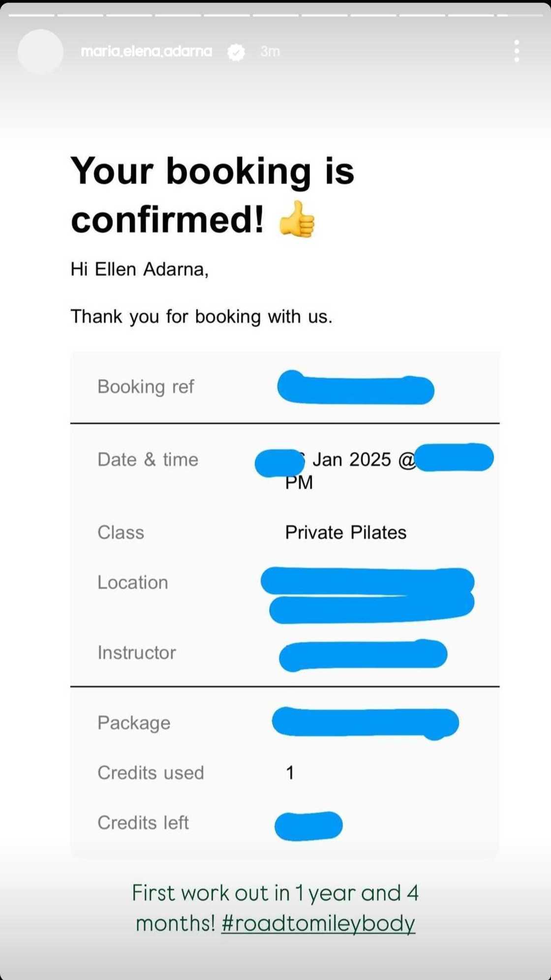This screenshot has width=551, height=980.
Task: Click the scribbled-out Credits left value
Action: tap(308, 826)
